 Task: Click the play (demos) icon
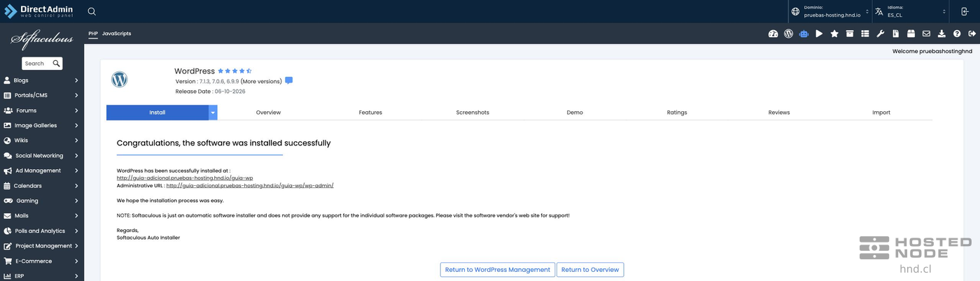point(819,34)
